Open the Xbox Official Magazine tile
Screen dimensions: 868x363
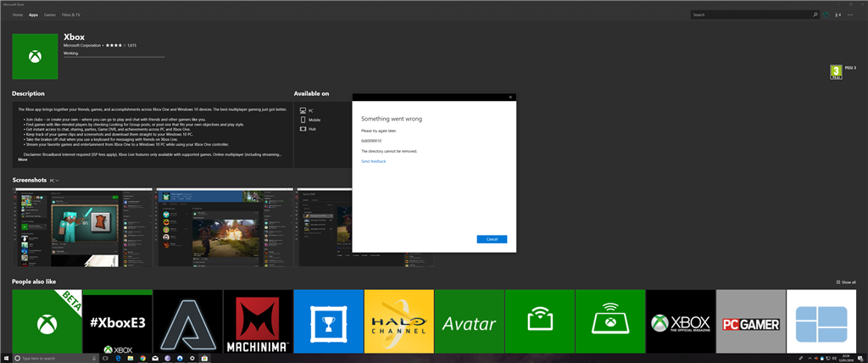click(x=681, y=321)
